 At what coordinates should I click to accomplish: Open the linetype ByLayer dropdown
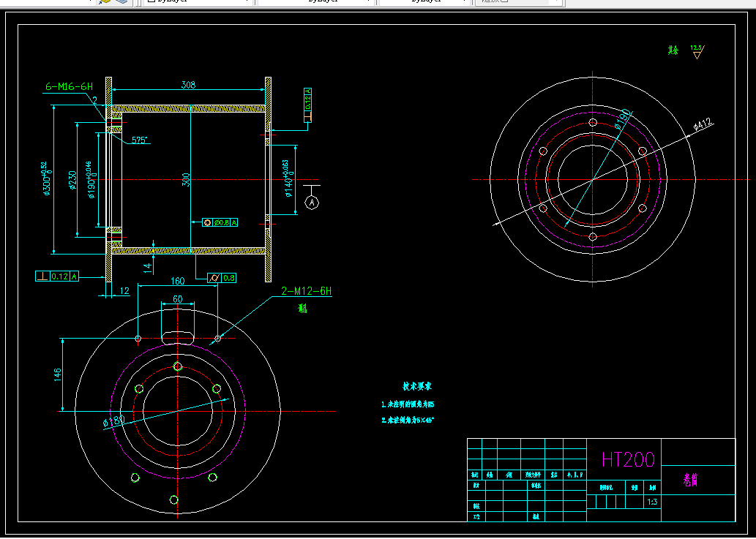316,1
